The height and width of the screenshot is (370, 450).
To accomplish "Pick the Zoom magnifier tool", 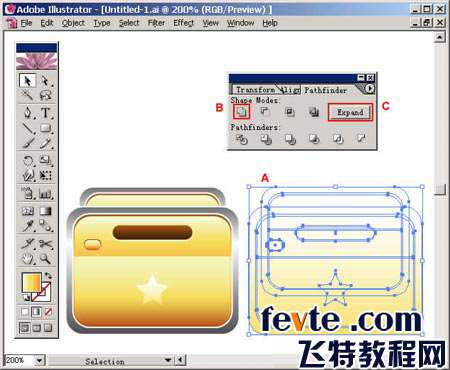I will point(46,259).
